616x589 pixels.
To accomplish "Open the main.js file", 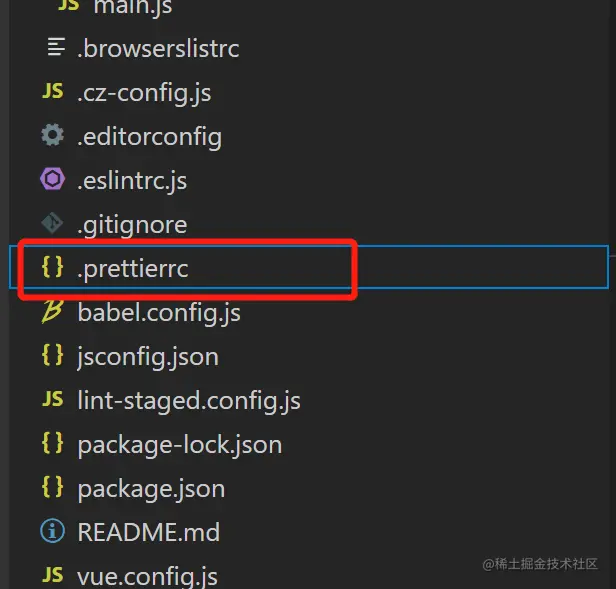I will 132,7.
